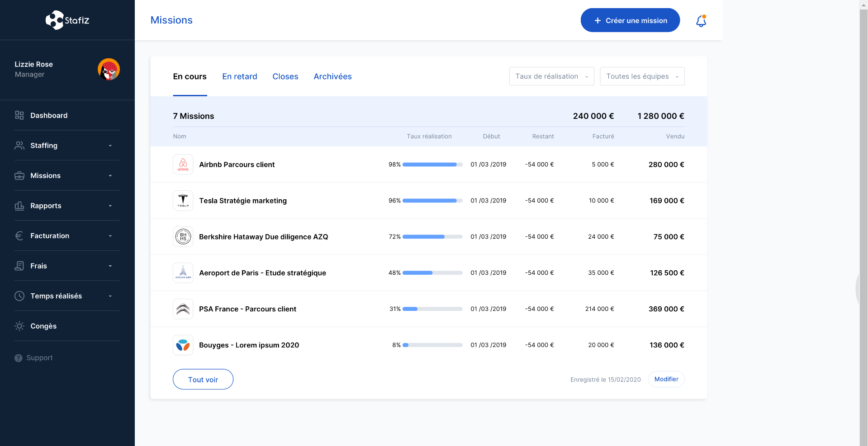The height and width of the screenshot is (446, 868).
Task: Expand the Temps réalisés arrow
Action: 110,296
